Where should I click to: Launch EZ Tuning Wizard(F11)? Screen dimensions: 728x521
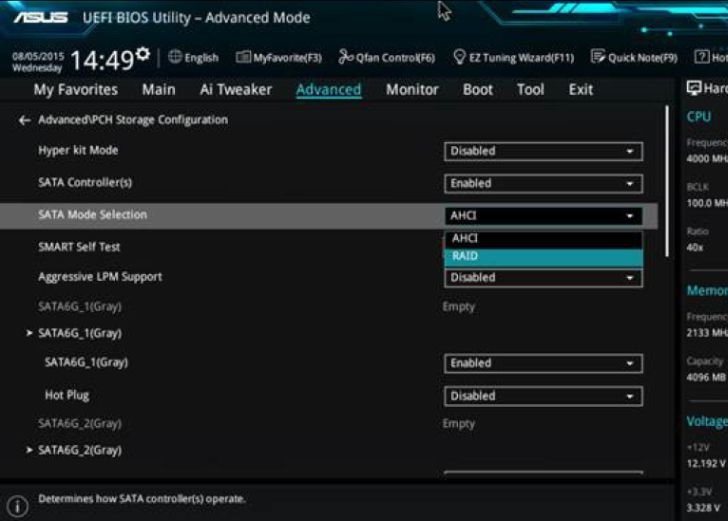point(514,58)
